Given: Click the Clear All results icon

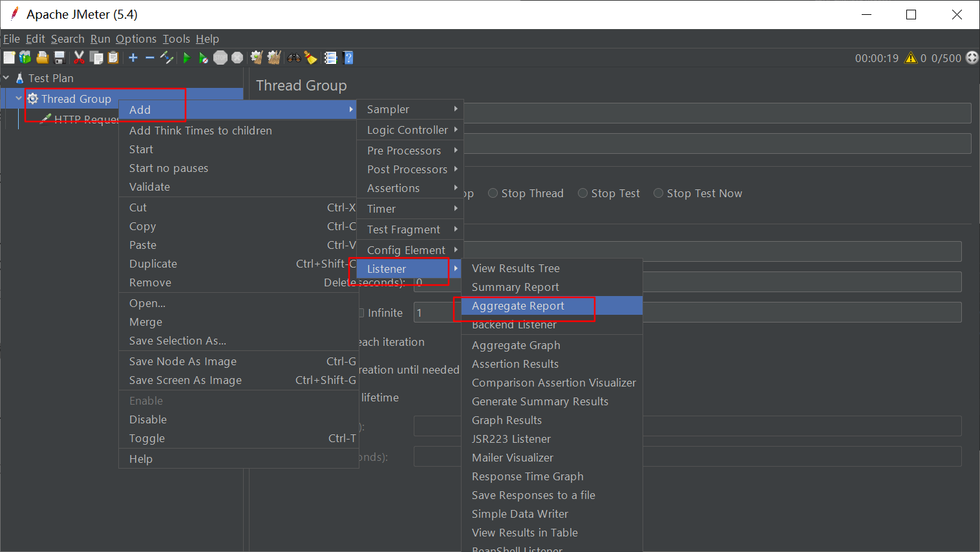Looking at the screenshot, I should (x=274, y=58).
